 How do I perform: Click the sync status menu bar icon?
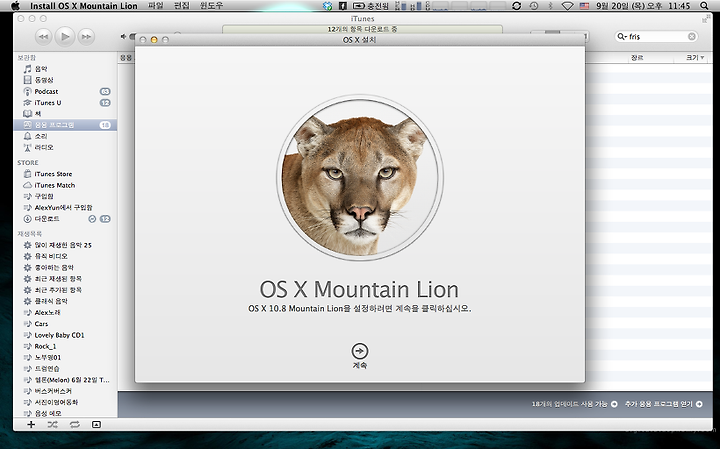[x=517, y=6]
